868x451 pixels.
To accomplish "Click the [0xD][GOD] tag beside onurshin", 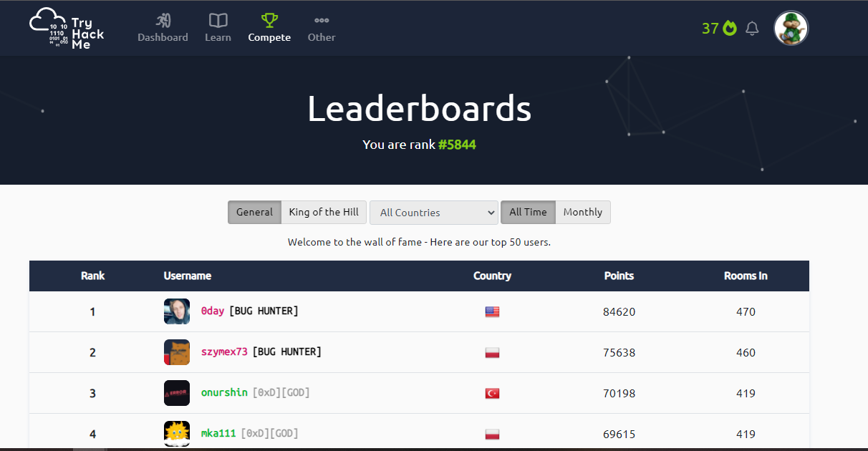I will (281, 392).
